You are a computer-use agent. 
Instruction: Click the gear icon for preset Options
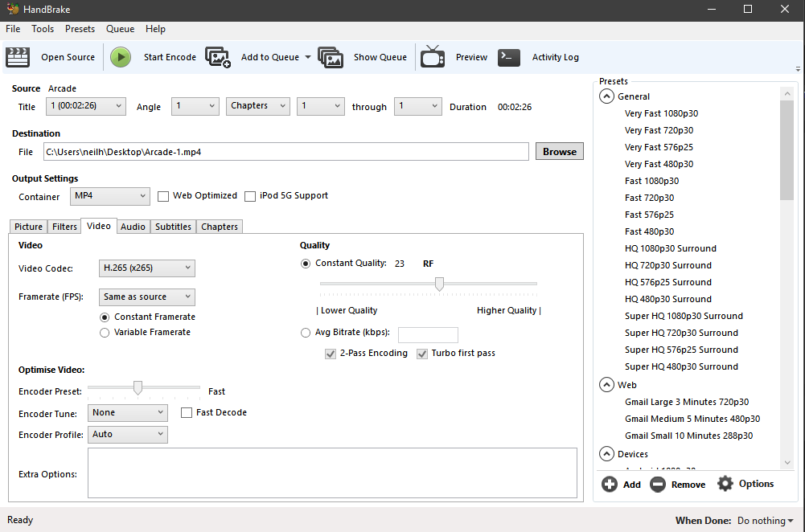pos(725,483)
